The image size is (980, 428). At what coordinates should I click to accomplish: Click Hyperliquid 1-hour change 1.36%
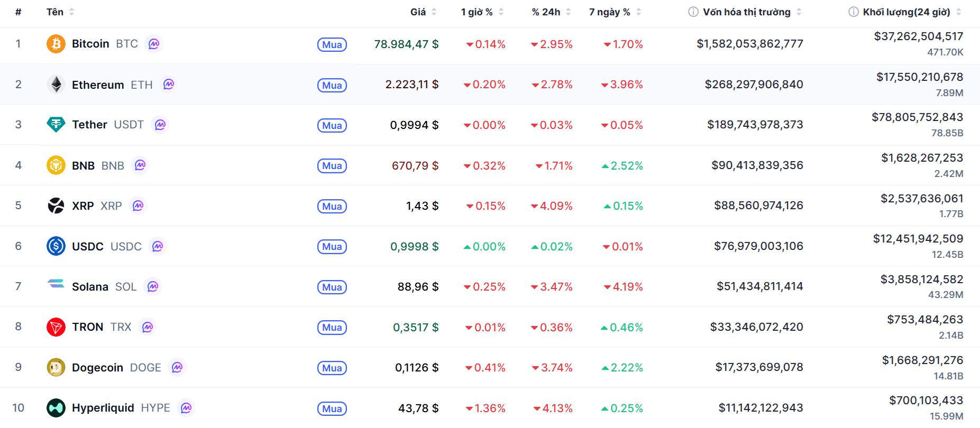coord(486,408)
